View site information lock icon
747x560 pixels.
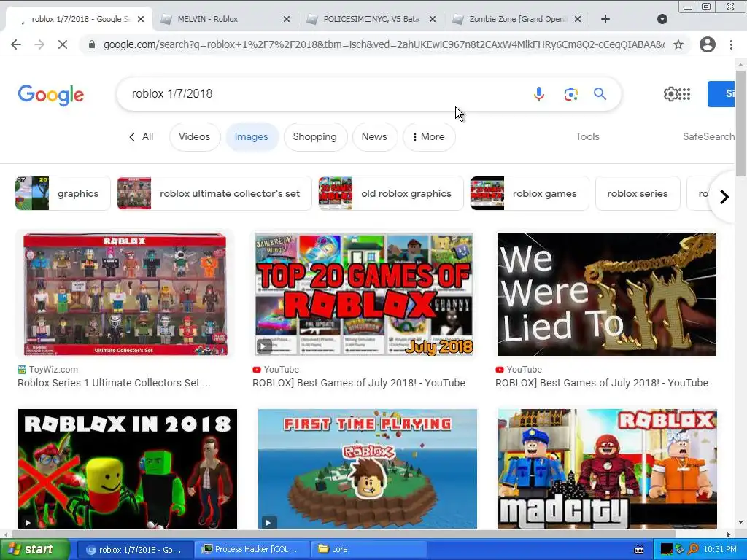point(93,44)
